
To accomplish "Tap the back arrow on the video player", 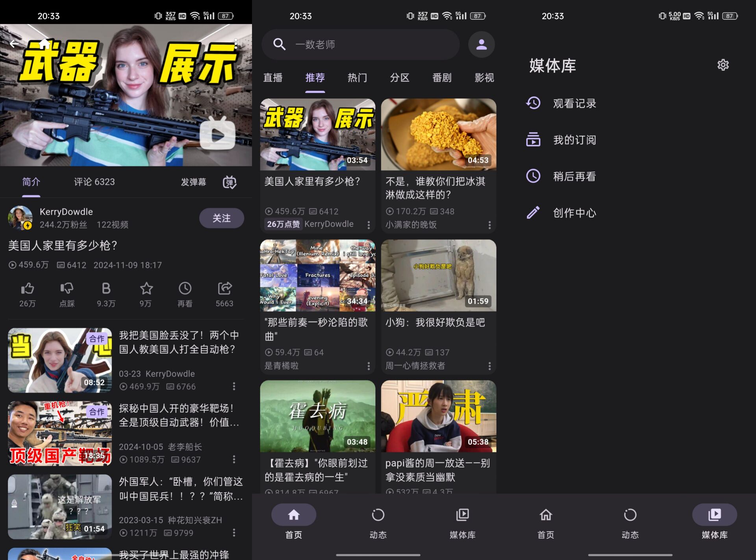I will [14, 44].
